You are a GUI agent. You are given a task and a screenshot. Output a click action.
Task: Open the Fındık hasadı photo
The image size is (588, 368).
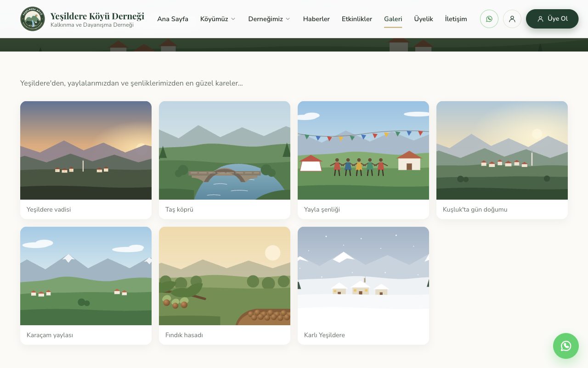point(225,276)
